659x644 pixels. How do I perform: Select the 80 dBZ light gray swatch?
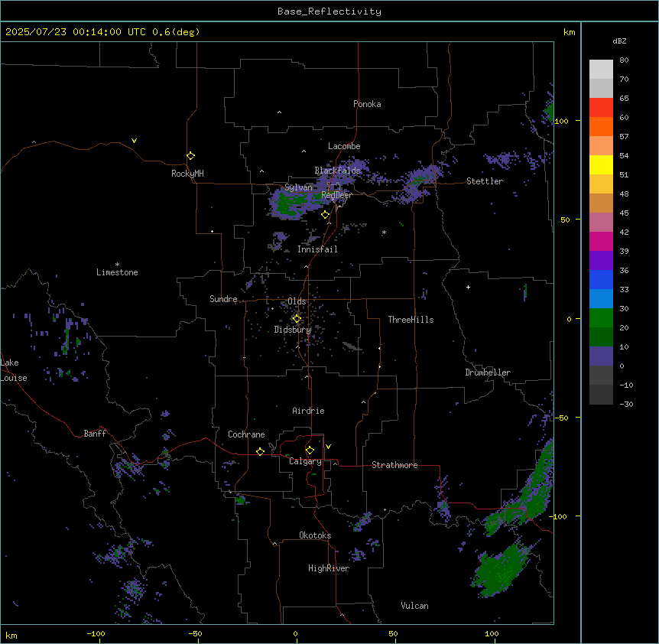click(601, 70)
